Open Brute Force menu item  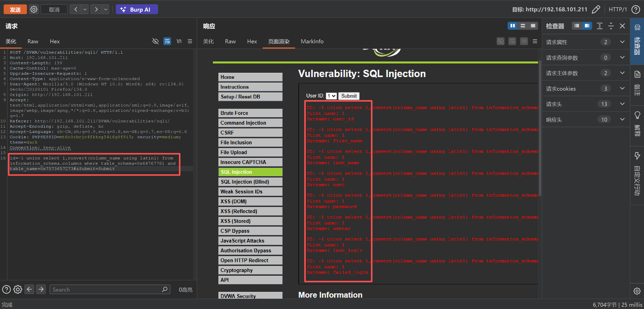(250, 113)
